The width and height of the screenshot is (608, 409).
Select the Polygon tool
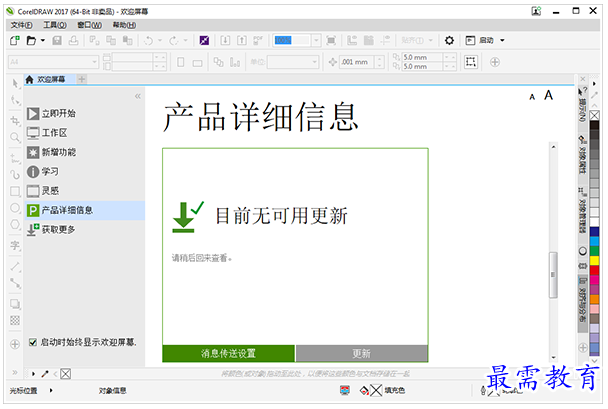coord(15,224)
